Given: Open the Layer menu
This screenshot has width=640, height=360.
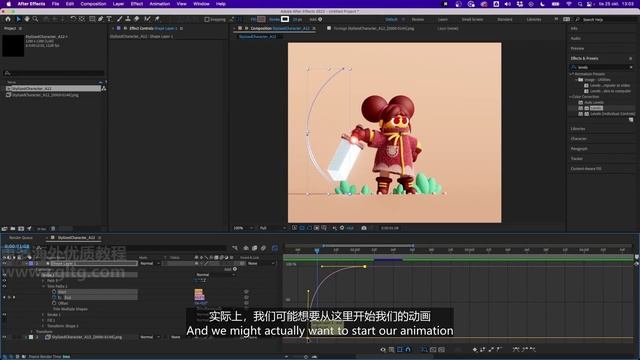Looking at the screenshot, I should 118,4.
